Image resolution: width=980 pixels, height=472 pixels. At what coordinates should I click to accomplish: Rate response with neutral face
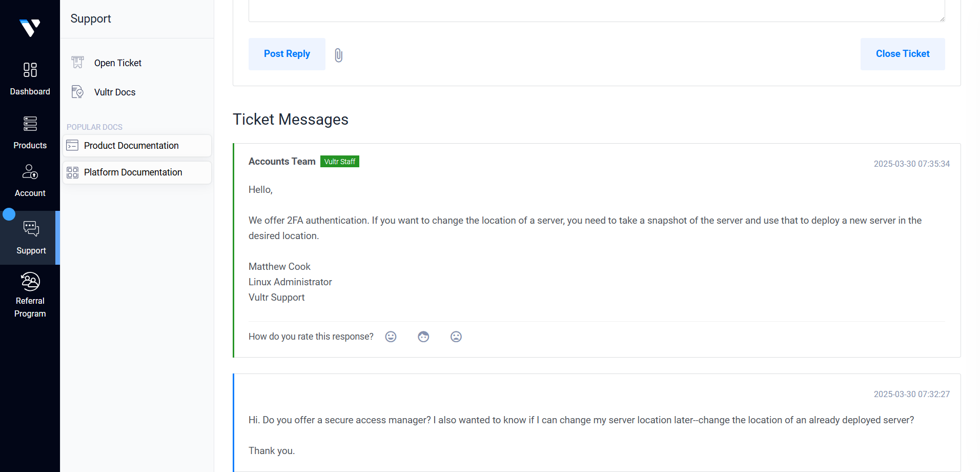[x=423, y=337]
